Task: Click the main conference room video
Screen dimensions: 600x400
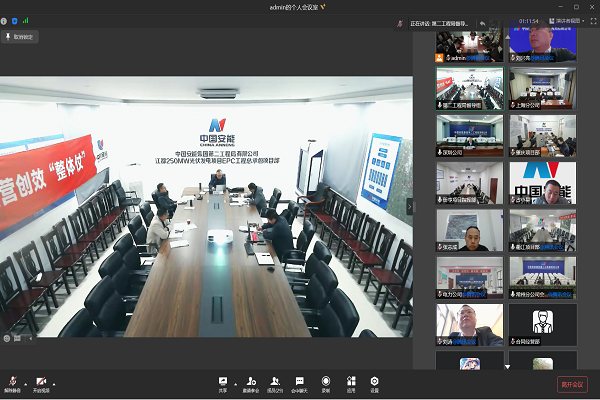Action: (x=206, y=207)
